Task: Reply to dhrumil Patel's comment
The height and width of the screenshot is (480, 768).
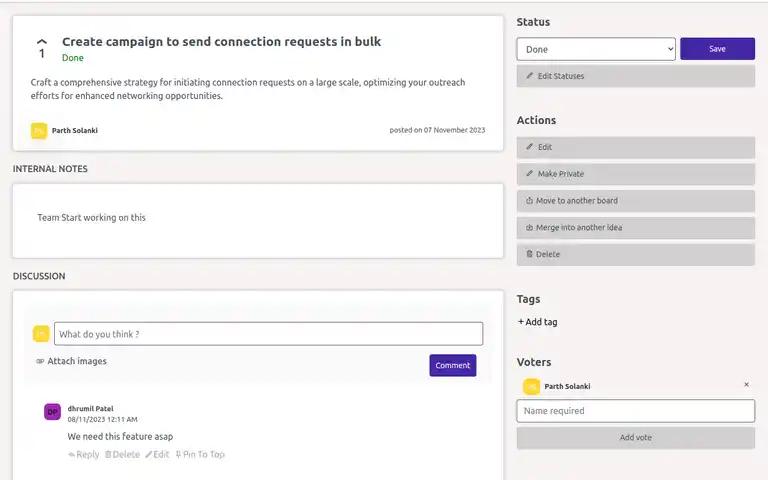Action: tap(84, 455)
